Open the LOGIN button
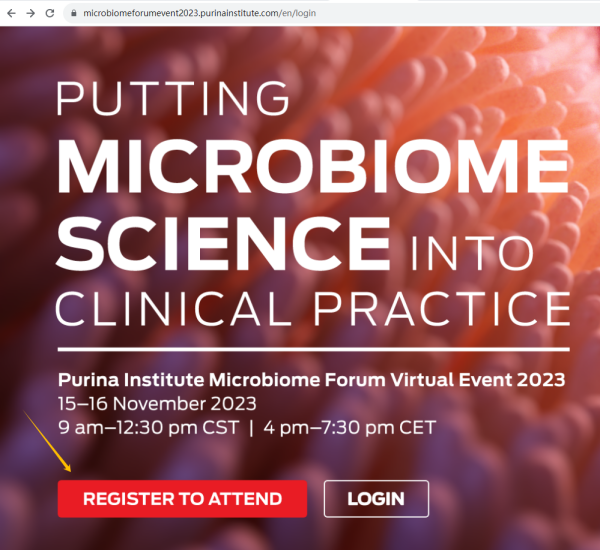 [x=376, y=499]
